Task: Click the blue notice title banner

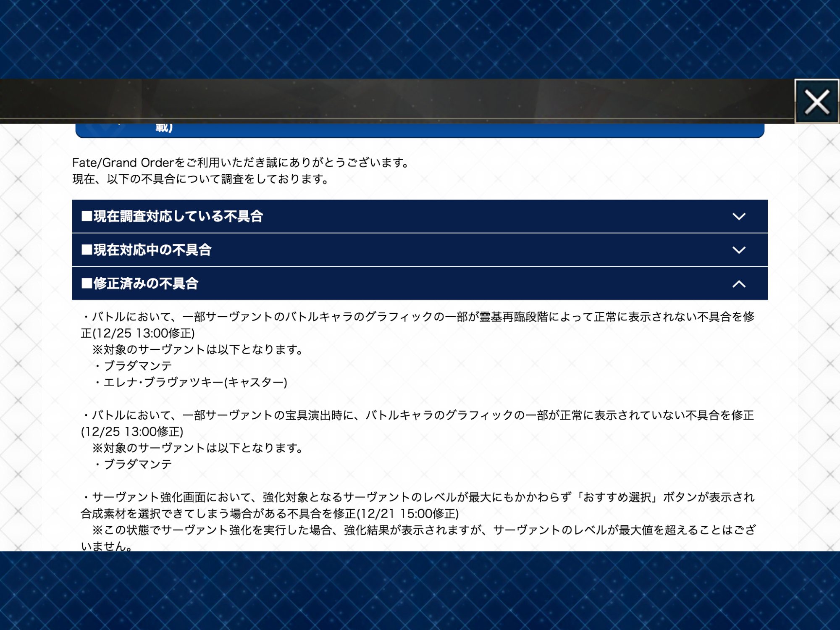Action: coord(420,130)
